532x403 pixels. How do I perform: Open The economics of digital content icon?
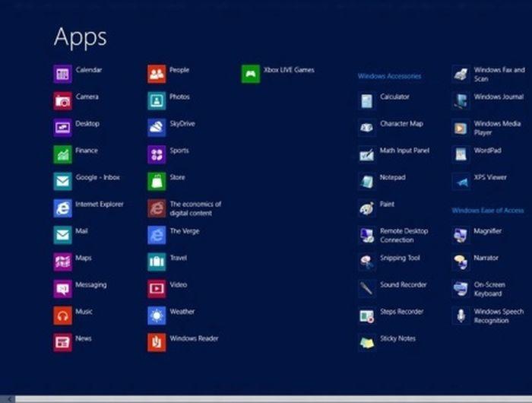point(157,208)
